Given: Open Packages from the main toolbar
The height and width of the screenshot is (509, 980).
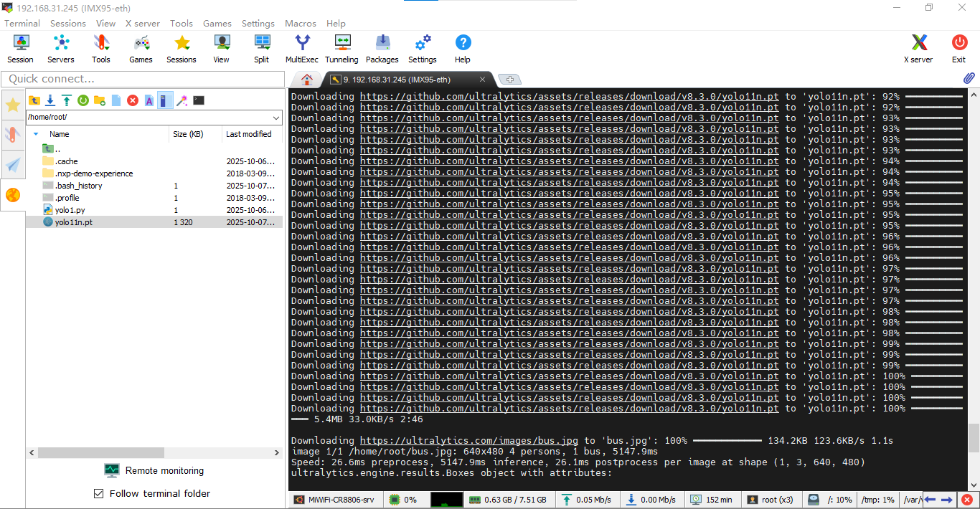Looking at the screenshot, I should coord(382,49).
